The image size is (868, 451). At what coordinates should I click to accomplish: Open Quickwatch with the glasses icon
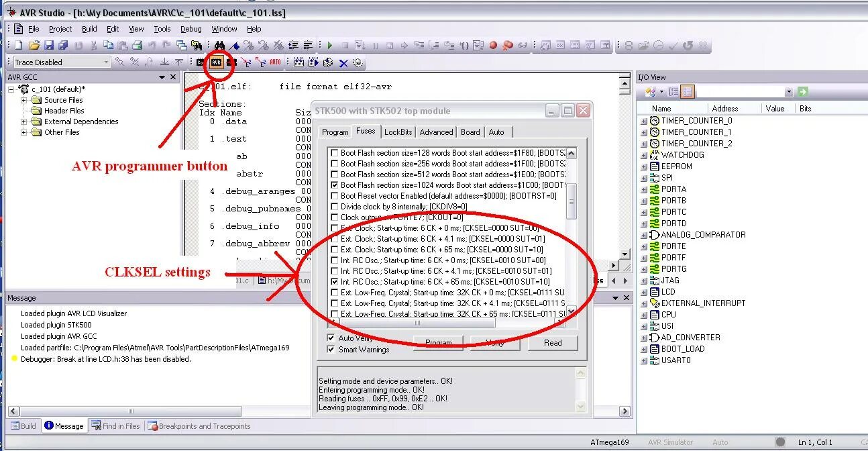coord(523,46)
